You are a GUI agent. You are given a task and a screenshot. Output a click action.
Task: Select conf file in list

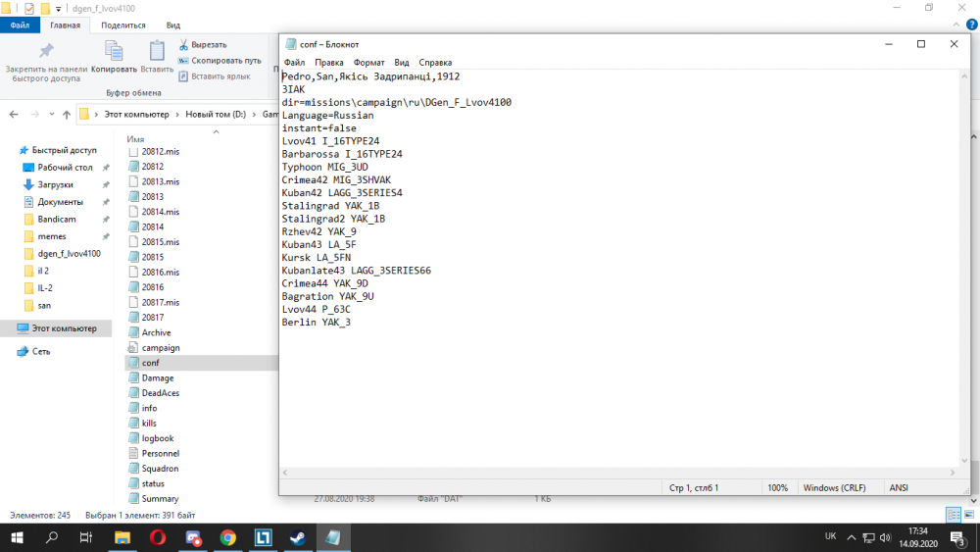[x=144, y=363]
